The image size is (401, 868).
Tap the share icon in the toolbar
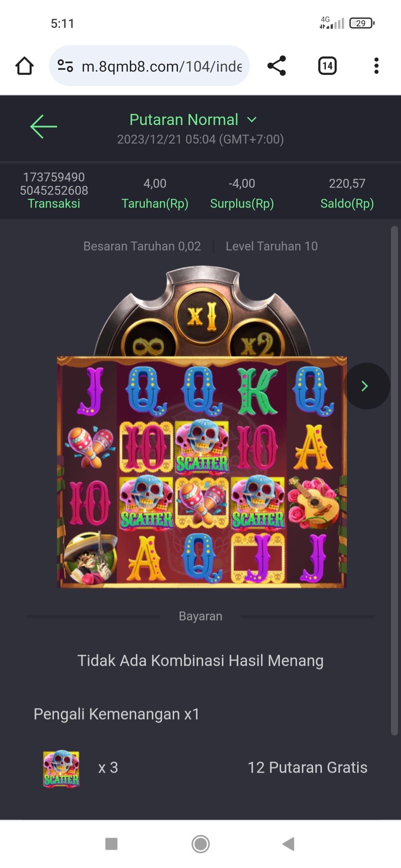tap(277, 66)
